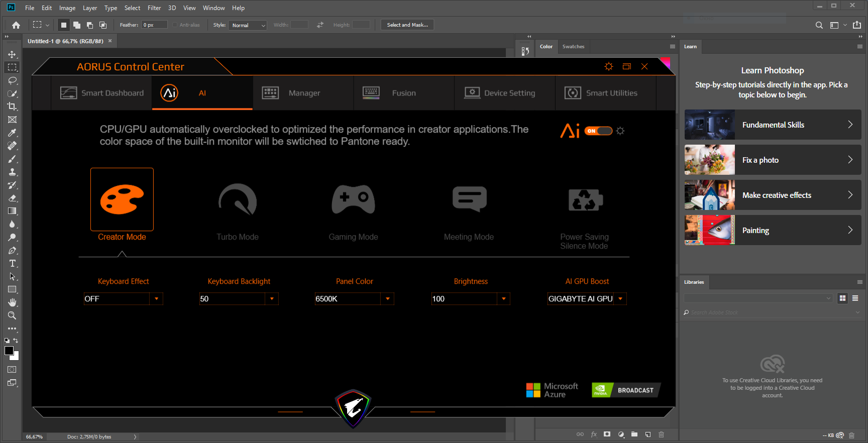Screen dimensions: 868x443
Task: Choose Subtract from selection mode
Action: click(90, 25)
